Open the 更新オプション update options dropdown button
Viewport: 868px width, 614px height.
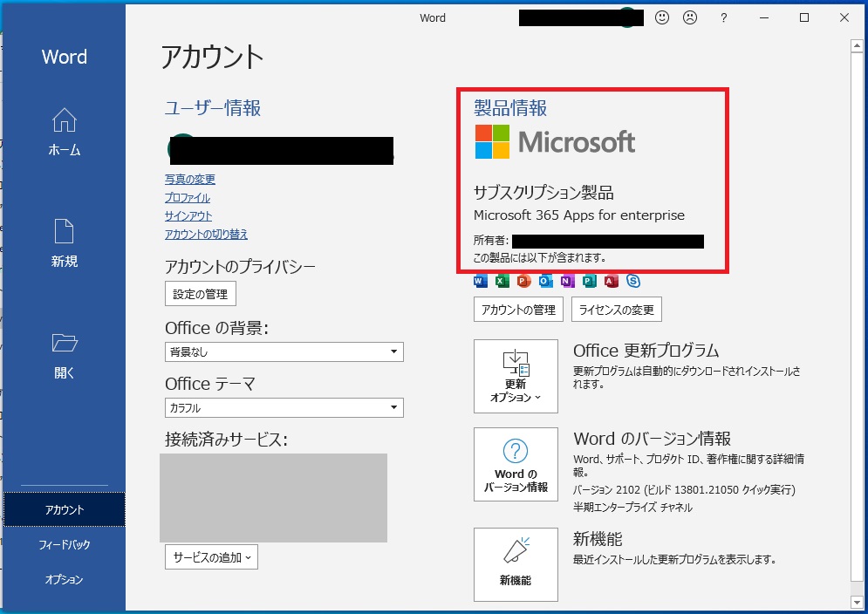(516, 377)
